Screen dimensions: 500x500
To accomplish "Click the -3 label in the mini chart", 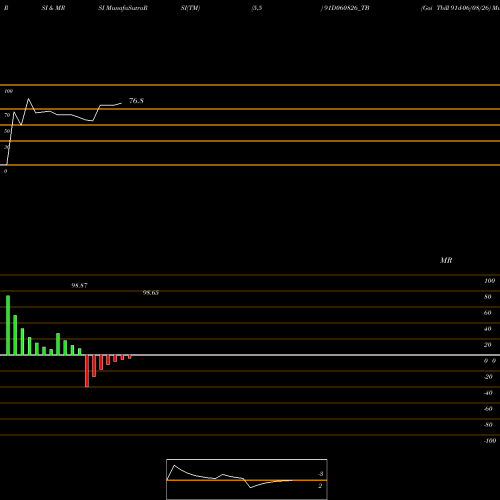I will [x=320, y=474].
